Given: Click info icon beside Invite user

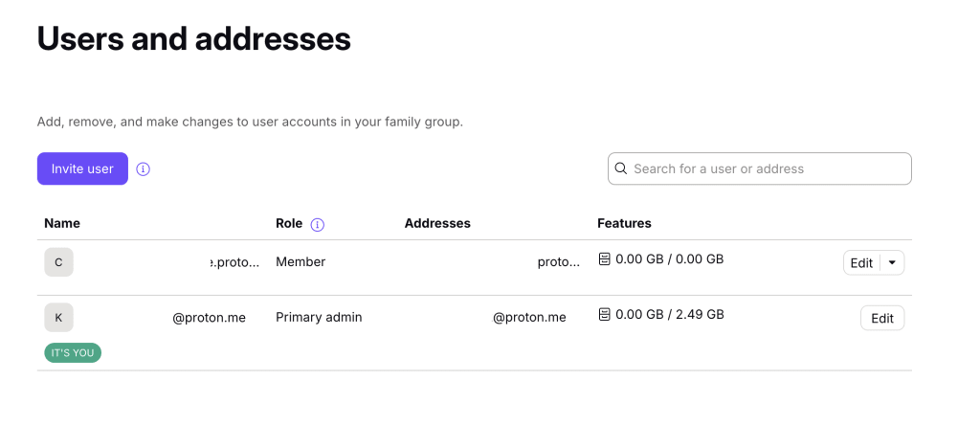Looking at the screenshot, I should pos(144,169).
